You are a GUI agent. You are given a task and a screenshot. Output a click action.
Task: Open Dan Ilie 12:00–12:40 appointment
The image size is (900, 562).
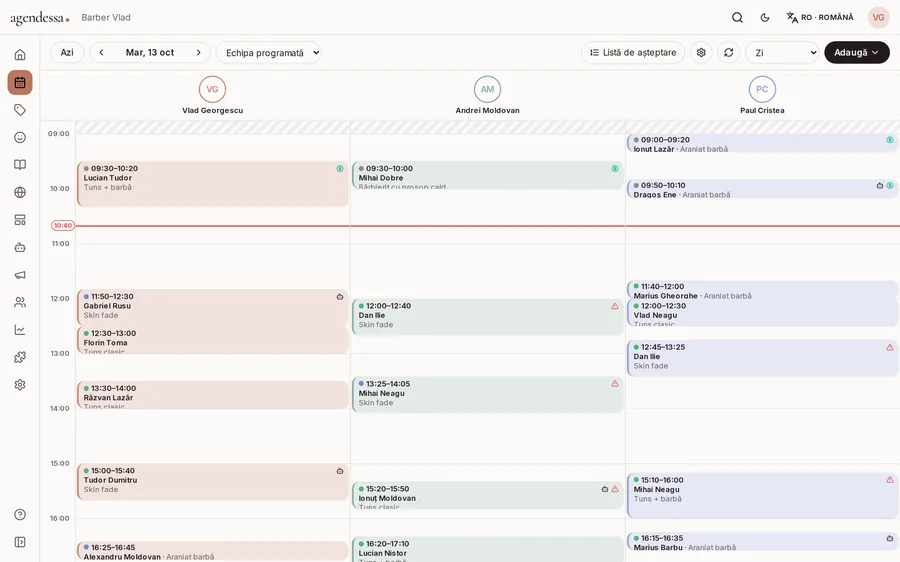point(488,317)
